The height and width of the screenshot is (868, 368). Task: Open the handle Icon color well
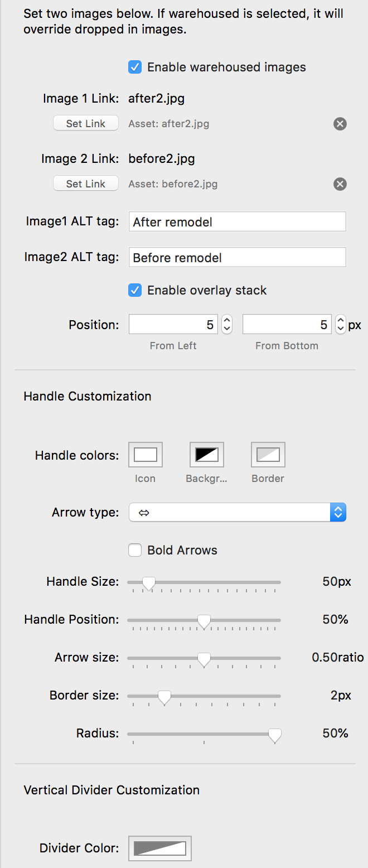(x=146, y=455)
